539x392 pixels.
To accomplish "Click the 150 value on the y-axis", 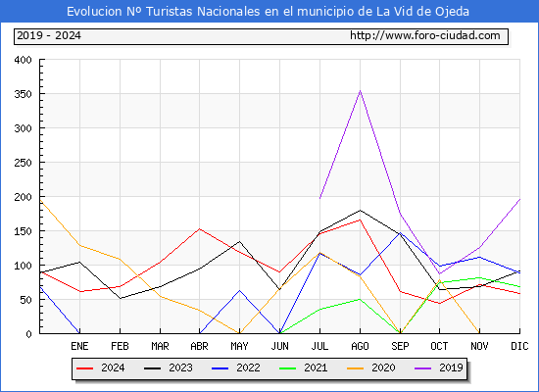I will [23, 231].
